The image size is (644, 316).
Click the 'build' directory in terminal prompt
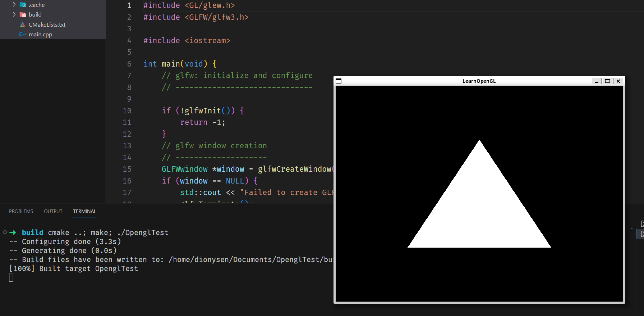33,233
